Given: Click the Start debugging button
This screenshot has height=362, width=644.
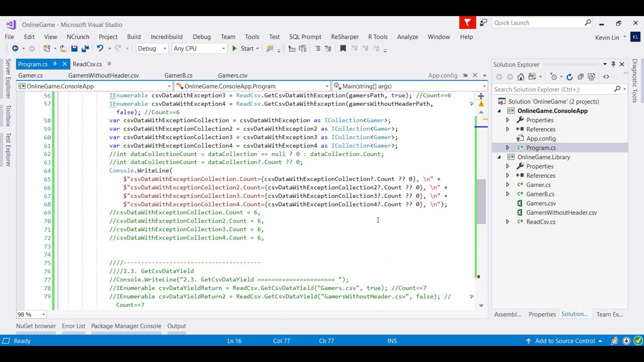Looking at the screenshot, I should tap(244, 49).
